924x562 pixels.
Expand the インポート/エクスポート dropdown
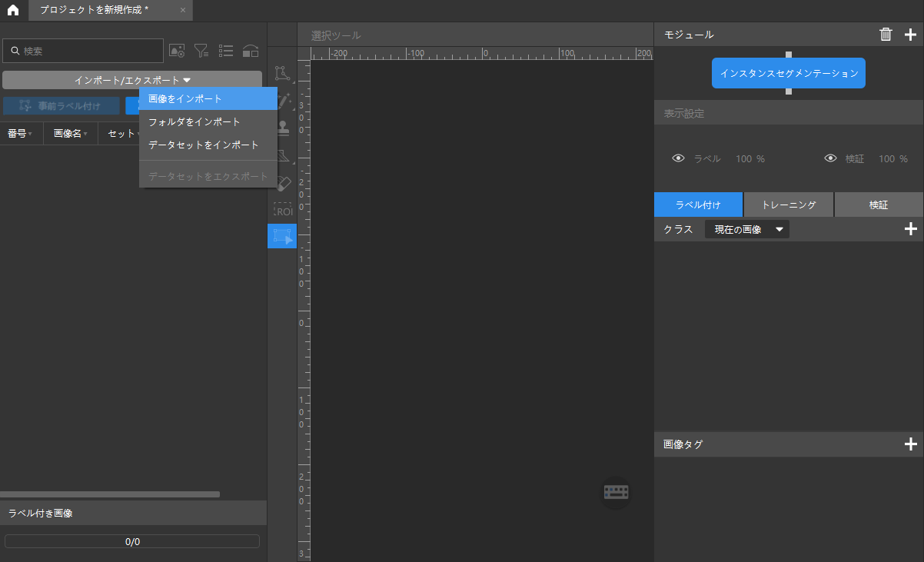(x=132, y=80)
